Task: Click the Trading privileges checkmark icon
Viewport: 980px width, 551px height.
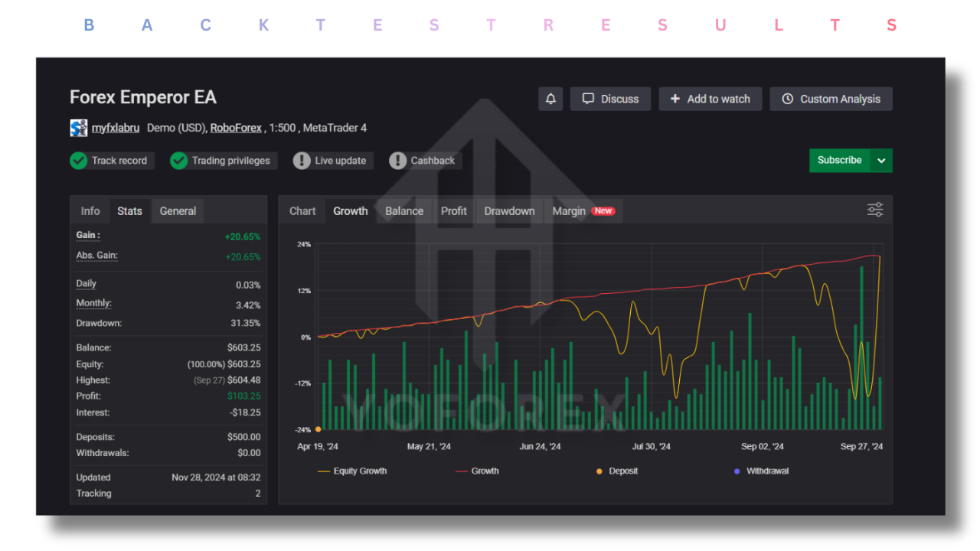Action: point(178,161)
